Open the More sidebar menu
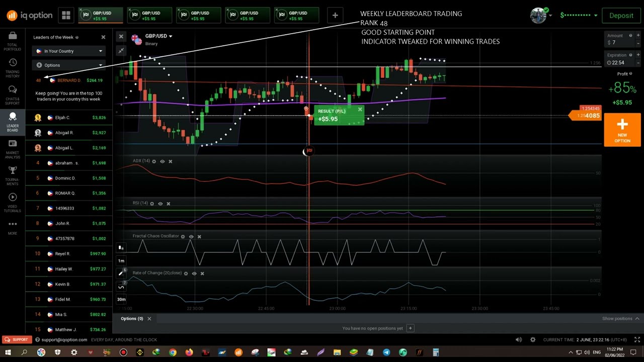This screenshot has width=644, height=362. (x=13, y=227)
